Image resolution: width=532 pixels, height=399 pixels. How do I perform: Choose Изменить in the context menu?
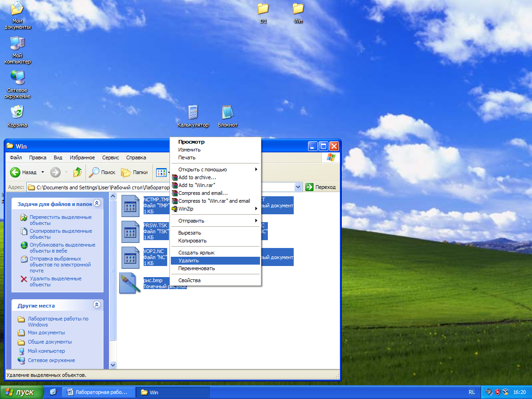coord(215,150)
